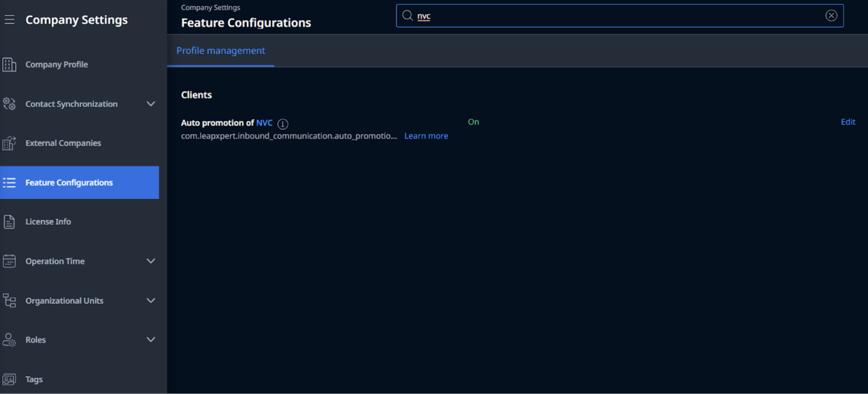Image resolution: width=868 pixels, height=394 pixels.
Task: Click the Roles user icon
Action: [x=9, y=340]
